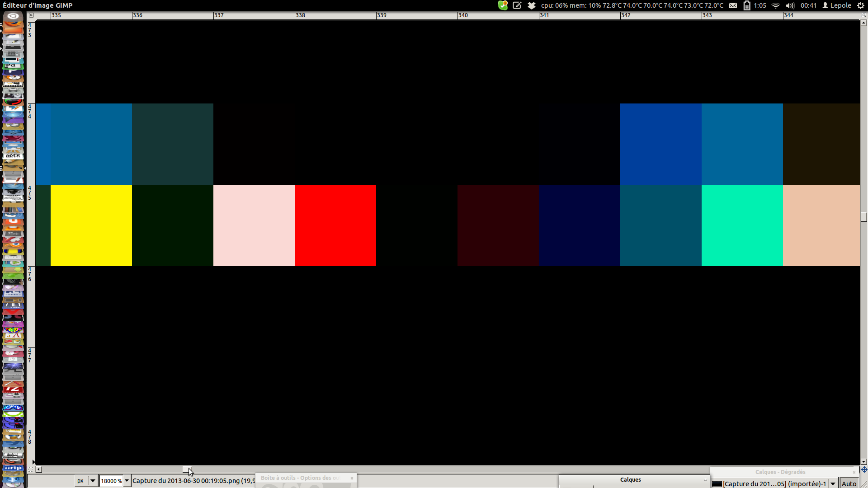Open the image selector dropdown in Calques dock
The image size is (868, 488).
(x=833, y=484)
